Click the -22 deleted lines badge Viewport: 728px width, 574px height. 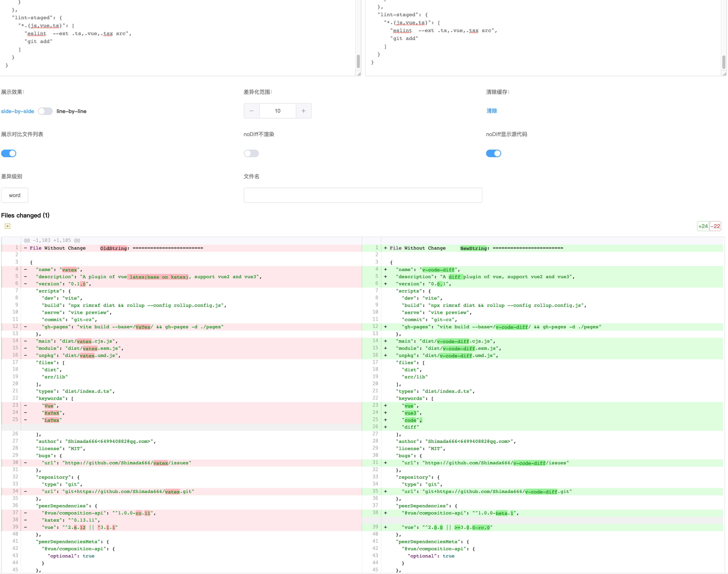point(715,226)
